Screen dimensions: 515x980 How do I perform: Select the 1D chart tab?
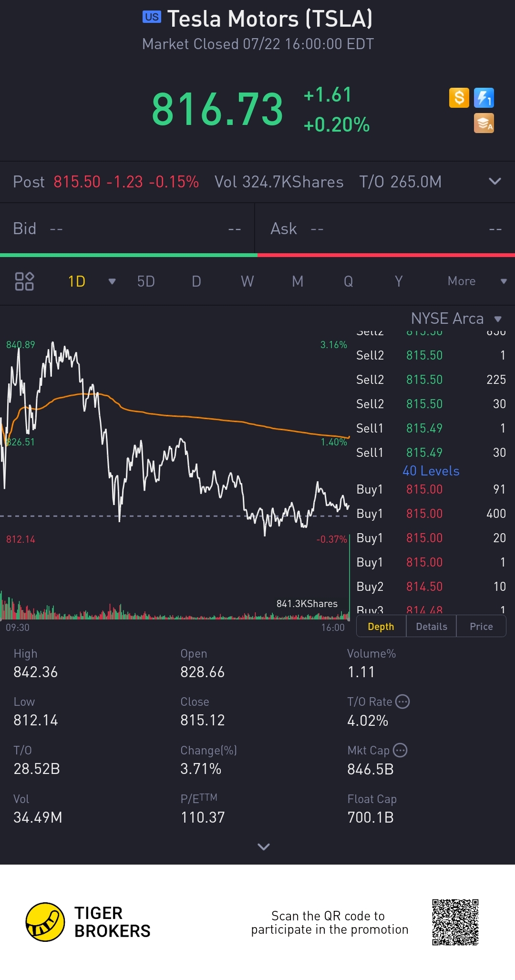(x=77, y=281)
